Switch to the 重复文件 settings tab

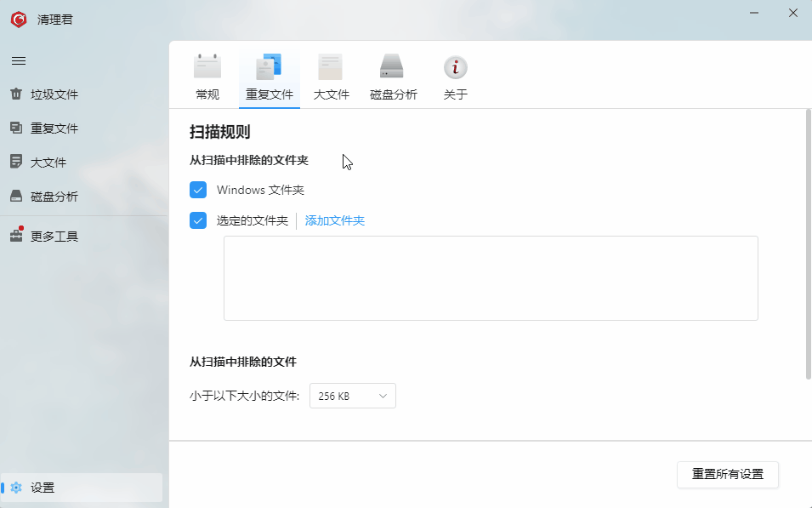pyautogui.click(x=270, y=77)
